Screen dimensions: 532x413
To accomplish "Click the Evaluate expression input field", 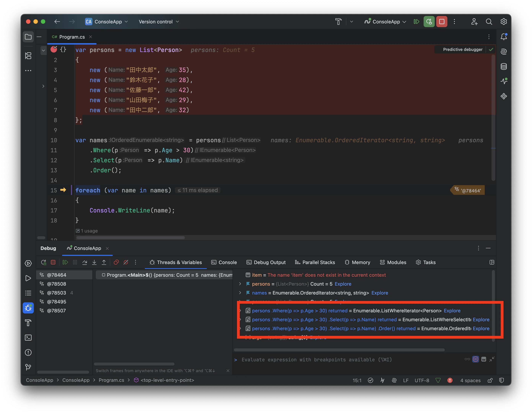I will [x=317, y=360].
